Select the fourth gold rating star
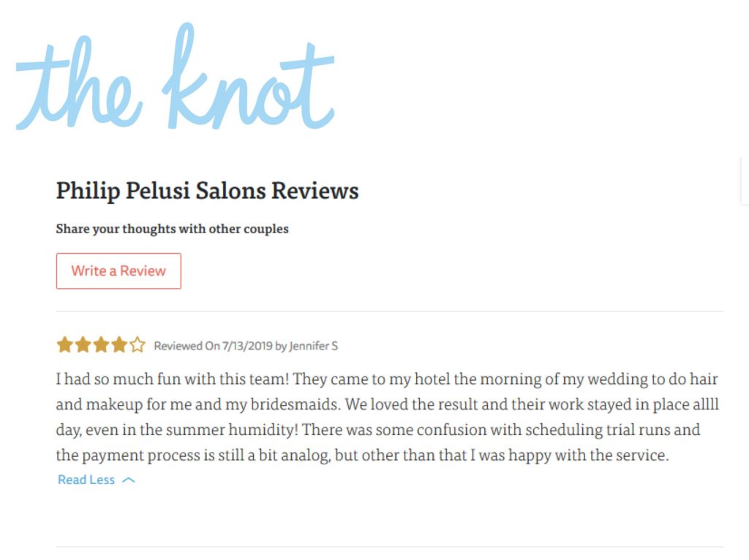The height and width of the screenshot is (560, 749). click(119, 344)
